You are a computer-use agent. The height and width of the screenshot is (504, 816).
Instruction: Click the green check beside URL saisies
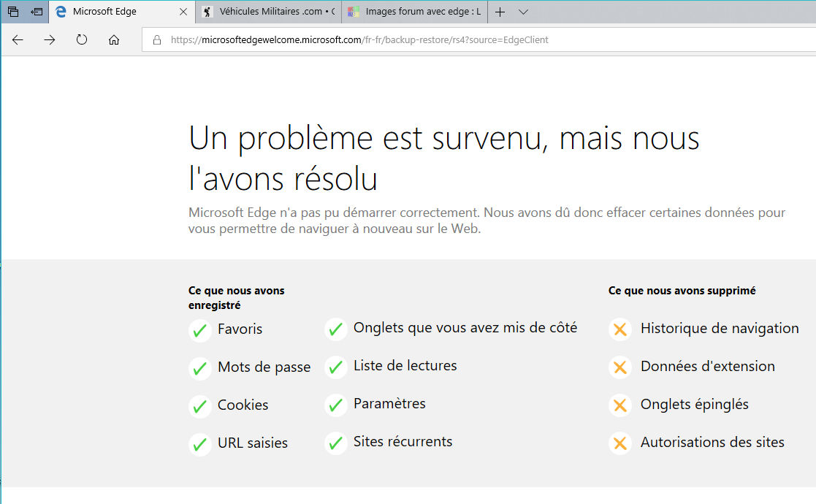point(200,443)
